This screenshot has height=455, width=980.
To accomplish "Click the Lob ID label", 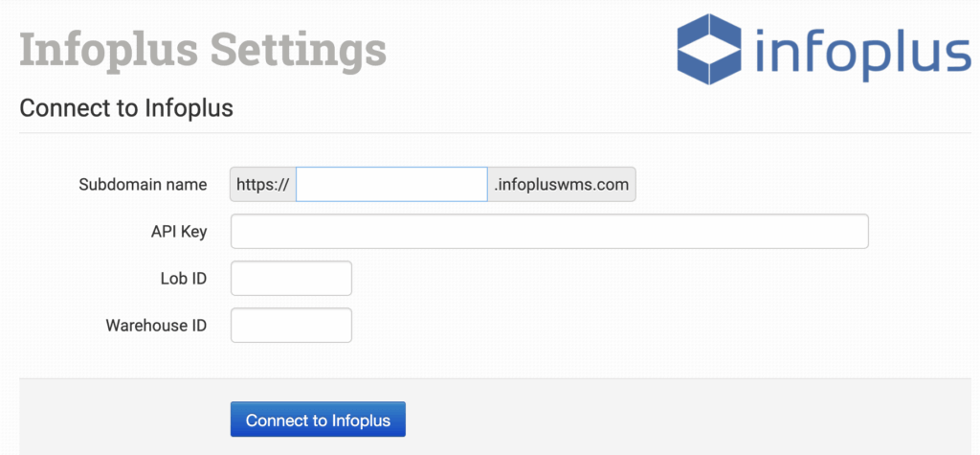I will pos(184,279).
